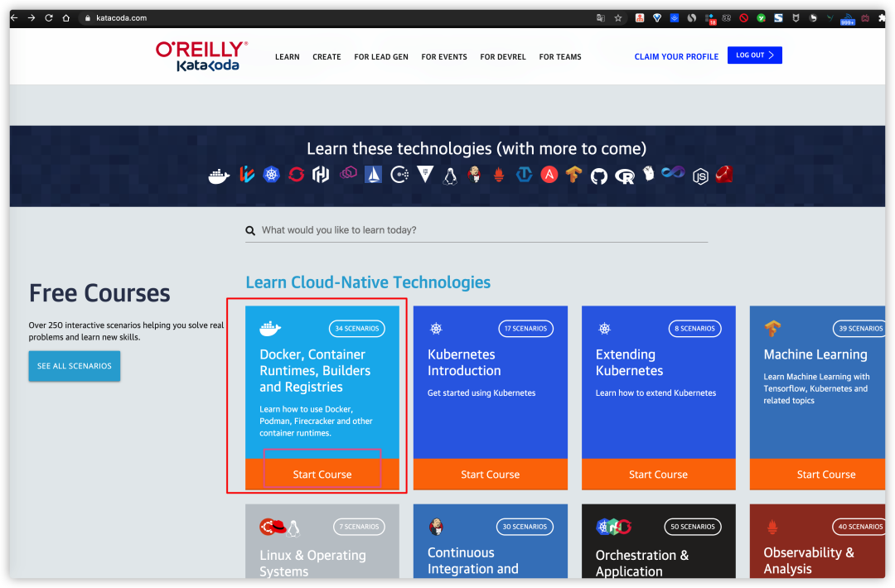Image resolution: width=895 pixels, height=588 pixels.
Task: Click the browser home icon
Action: pyautogui.click(x=66, y=17)
